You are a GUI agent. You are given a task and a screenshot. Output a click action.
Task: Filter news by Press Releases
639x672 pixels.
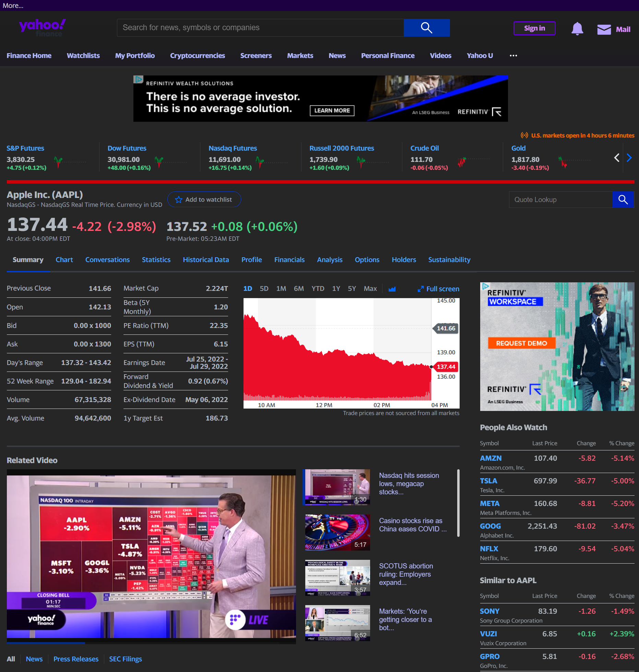[76, 659]
